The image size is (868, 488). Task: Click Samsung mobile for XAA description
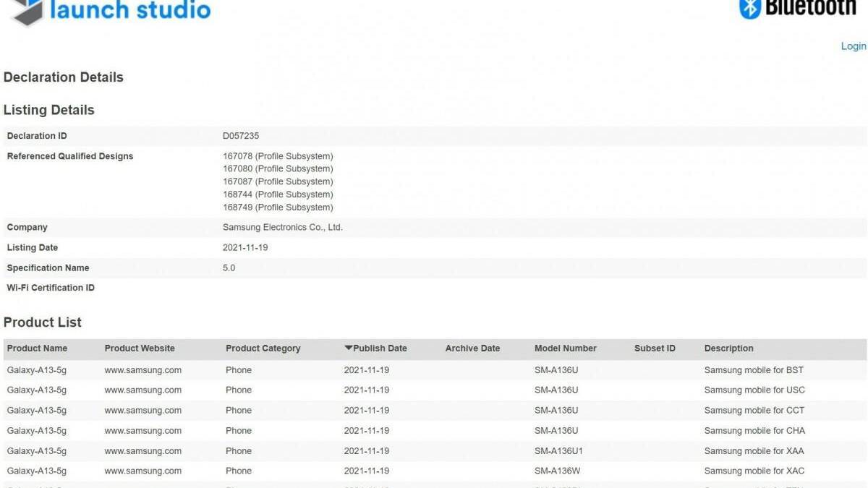pos(754,451)
